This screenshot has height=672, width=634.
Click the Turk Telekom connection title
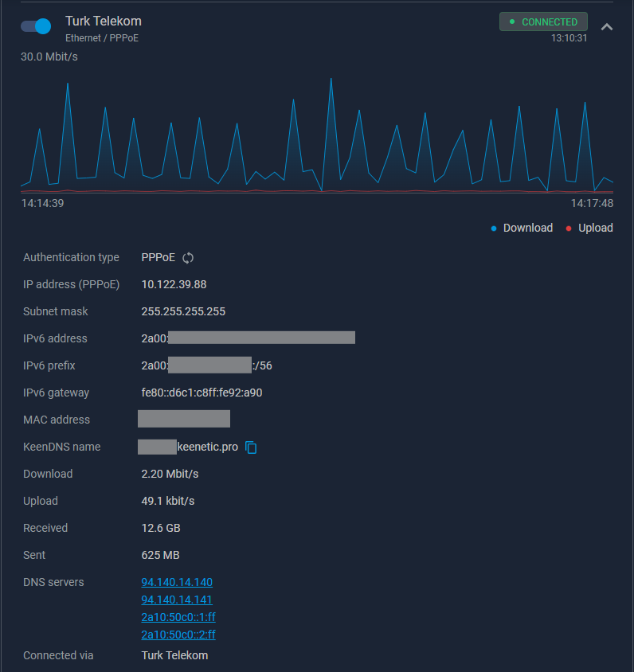104,21
